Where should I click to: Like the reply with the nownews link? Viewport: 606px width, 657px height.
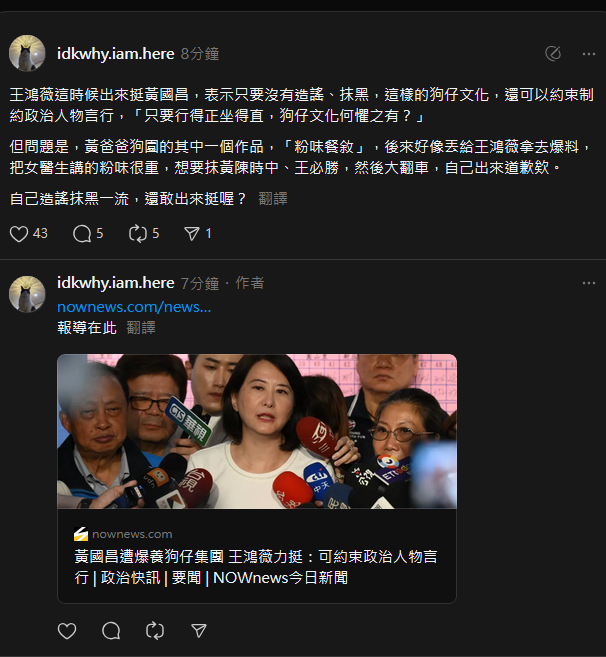67,631
